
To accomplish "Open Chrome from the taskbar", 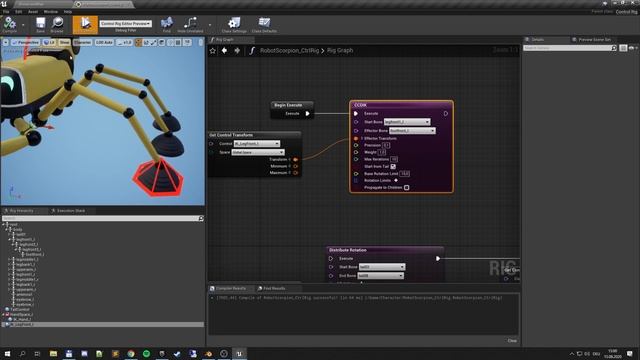I will pos(131,353).
